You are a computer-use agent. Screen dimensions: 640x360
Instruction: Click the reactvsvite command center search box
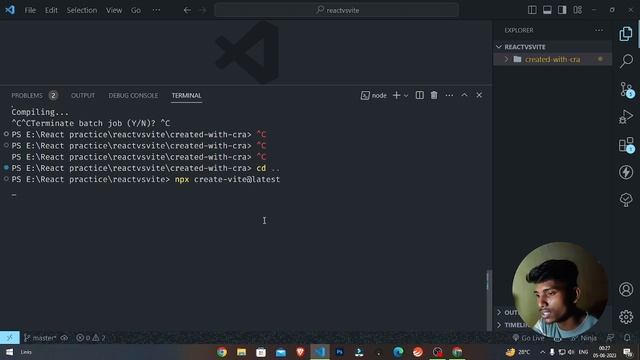pyautogui.click(x=336, y=10)
